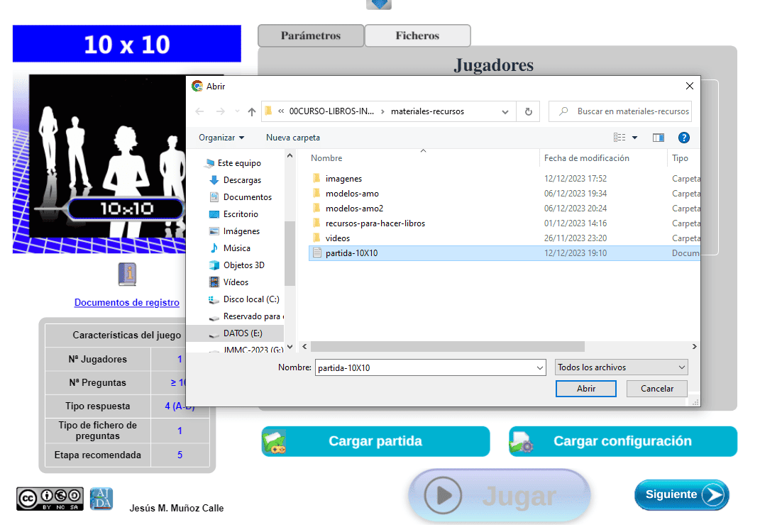760x532 pixels.
Task: Expand the address path history dropdown
Action: point(505,111)
